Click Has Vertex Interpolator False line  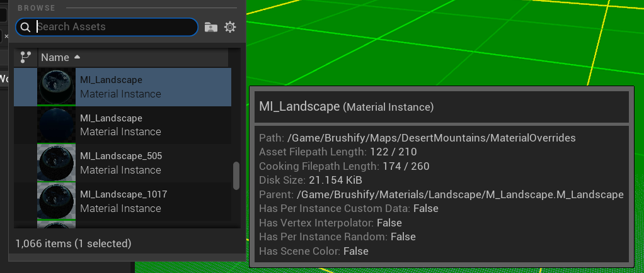click(331, 223)
